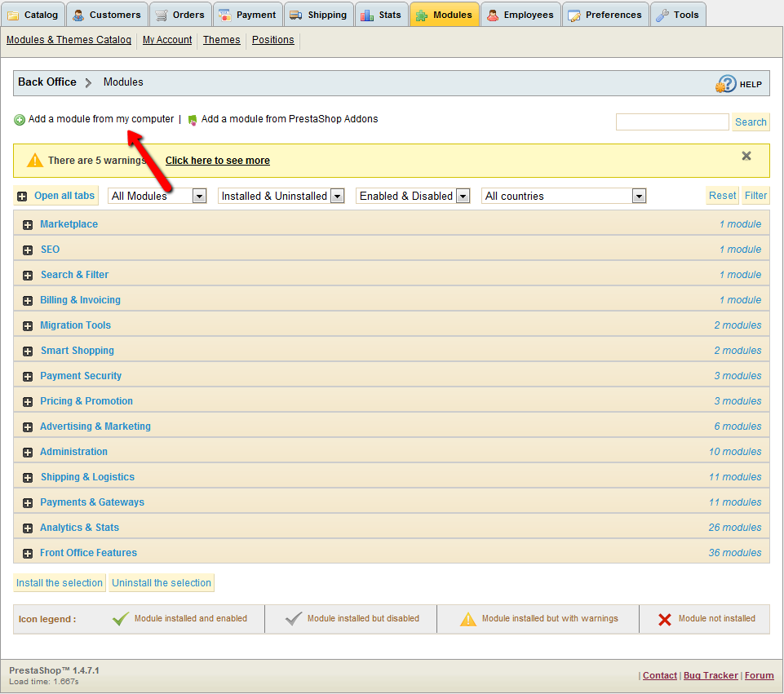Click the Search button

click(x=751, y=122)
